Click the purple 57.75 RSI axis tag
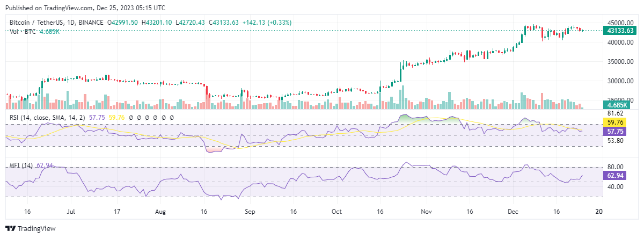This screenshot has height=238, width=644. [x=619, y=131]
